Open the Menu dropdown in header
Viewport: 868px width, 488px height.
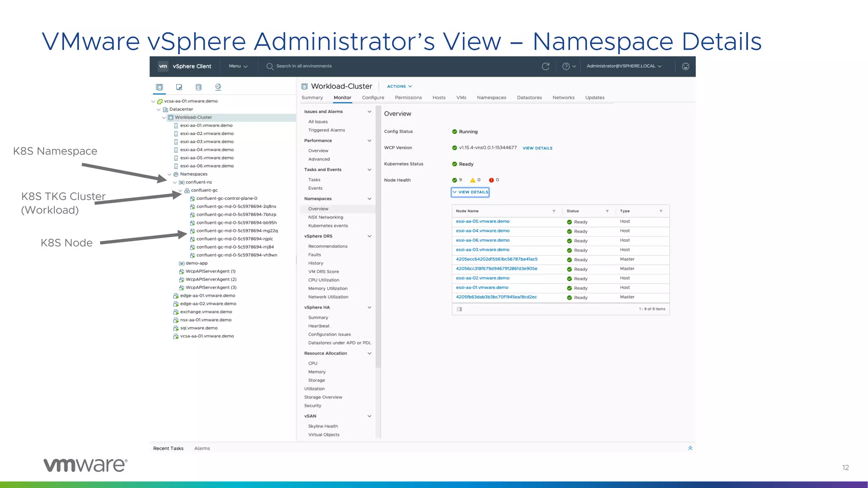pyautogui.click(x=238, y=67)
